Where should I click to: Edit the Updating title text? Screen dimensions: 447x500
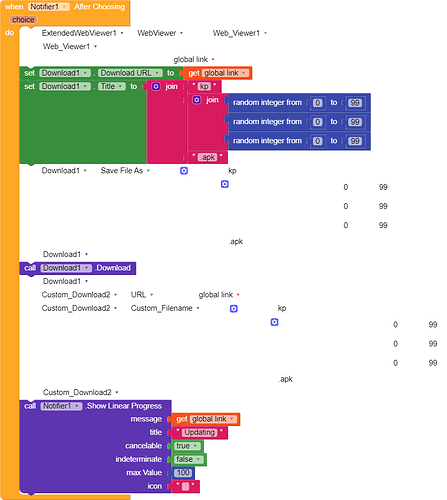[x=200, y=432]
